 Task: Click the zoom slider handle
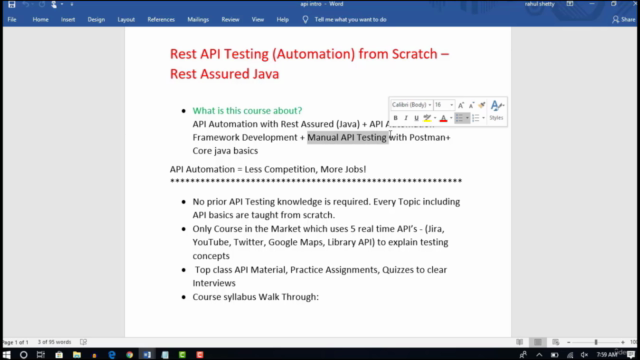(596, 342)
